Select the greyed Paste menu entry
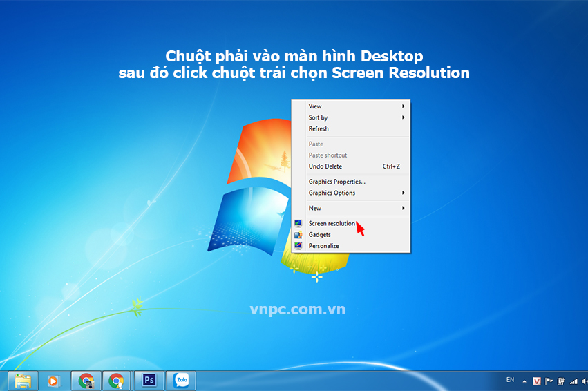Screen dimensions: 588x391 click(351, 144)
